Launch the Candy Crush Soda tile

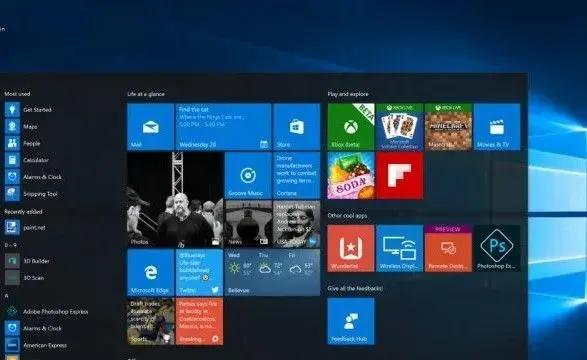[351, 176]
